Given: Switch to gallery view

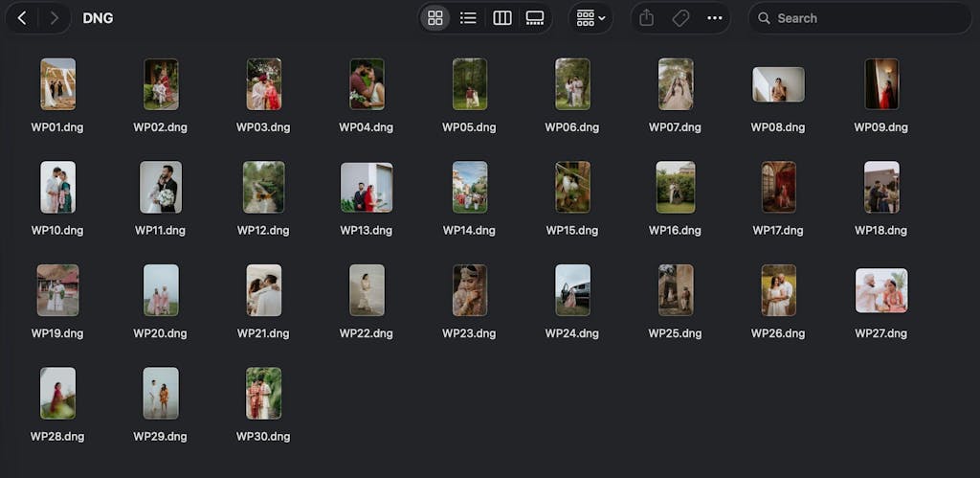Looking at the screenshot, I should pos(535,18).
